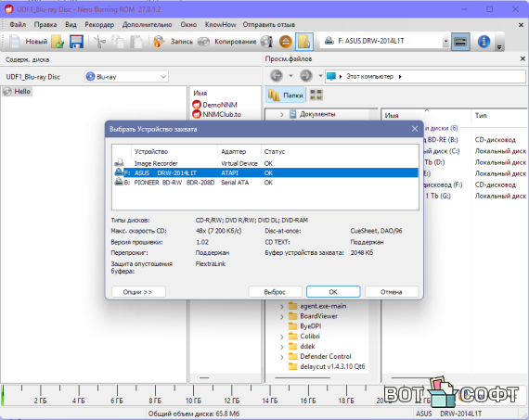
Task: Expand the BoardViewer folder
Action: pyautogui.click(x=282, y=316)
